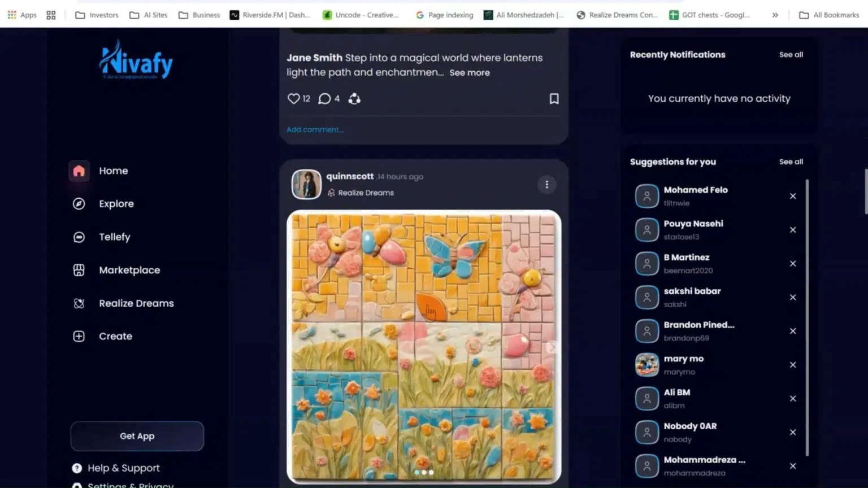The image size is (868, 488).
Task: Open comments bubble icon showing 4
Action: coord(324,99)
